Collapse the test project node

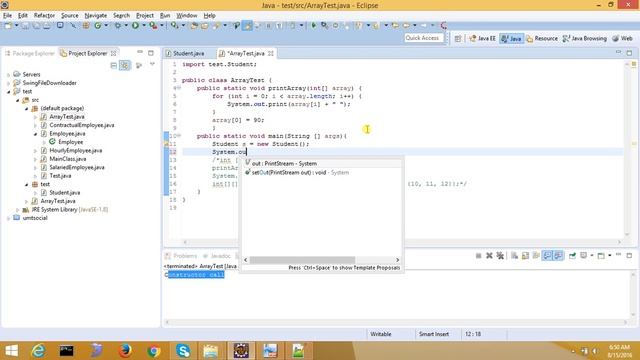pyautogui.click(x=8, y=92)
